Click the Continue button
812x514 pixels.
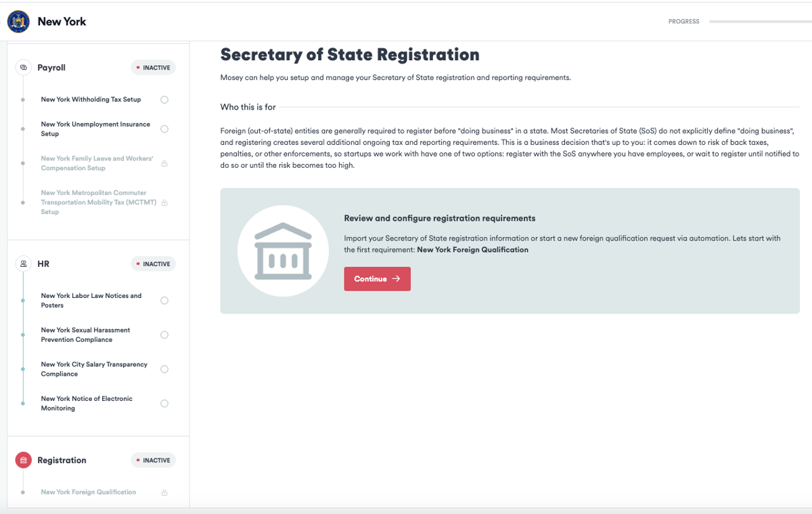pyautogui.click(x=377, y=278)
